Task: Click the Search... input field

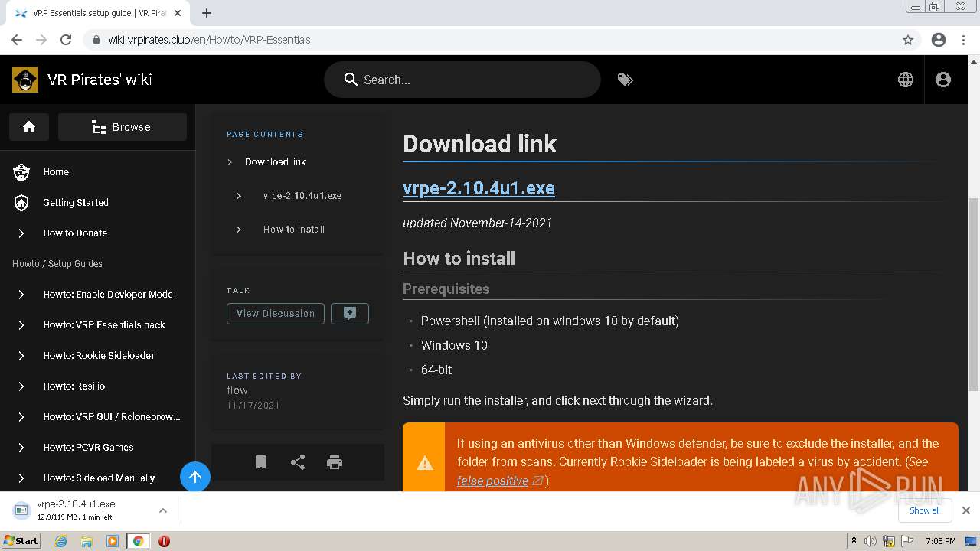Action: [x=462, y=80]
